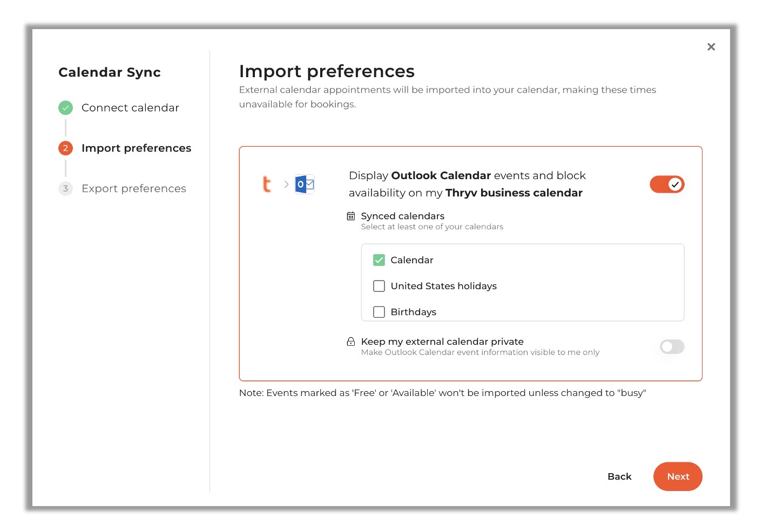Screen dimensions: 770x532
Task: Click the orange step 2 circle
Action: click(x=65, y=148)
